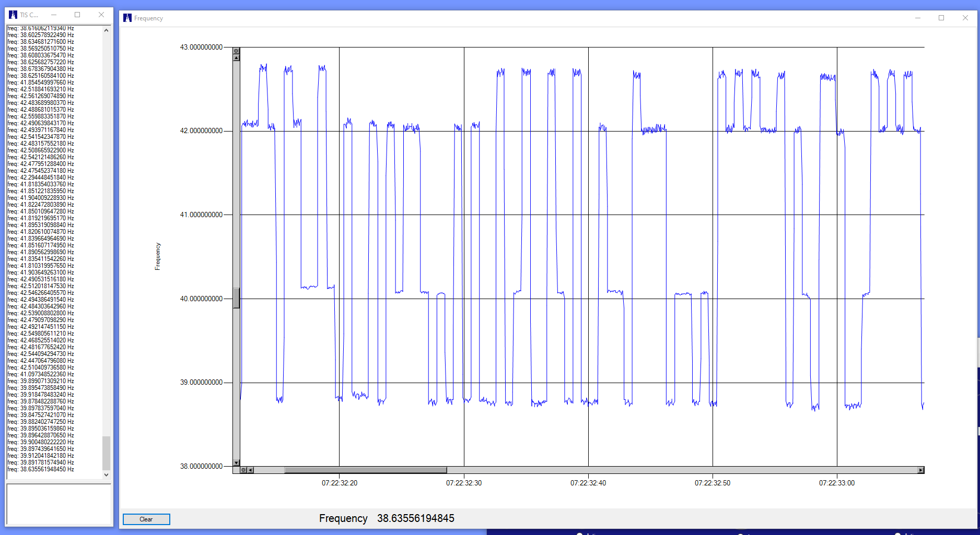The height and width of the screenshot is (535, 980).
Task: Click the TIS log list scroll up arrow
Action: pos(107,30)
